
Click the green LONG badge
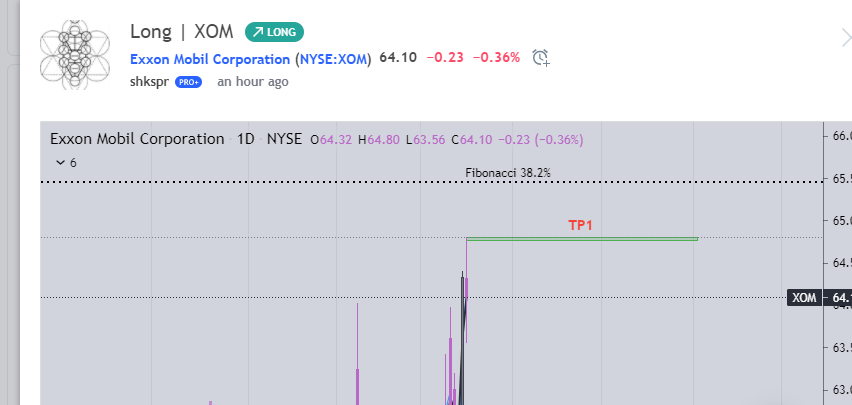tap(274, 32)
